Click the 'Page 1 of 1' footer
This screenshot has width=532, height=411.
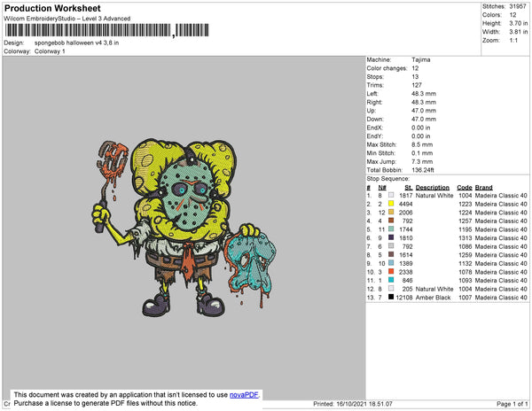(512, 404)
